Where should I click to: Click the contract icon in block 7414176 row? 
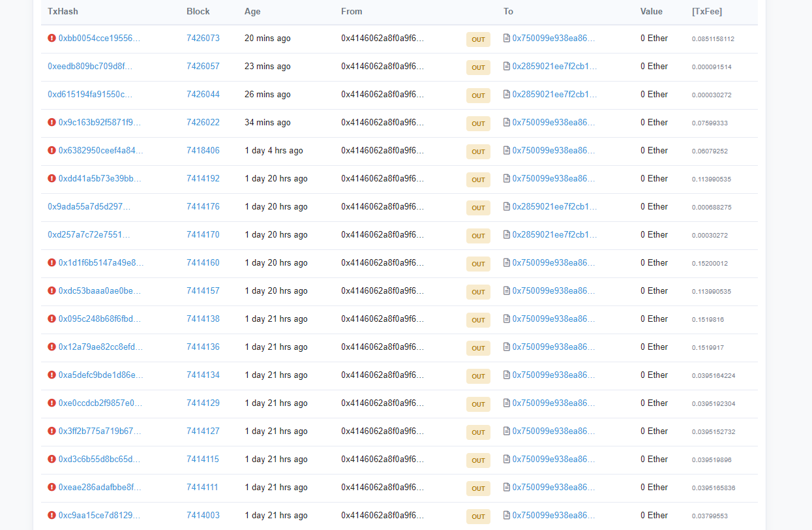(507, 206)
